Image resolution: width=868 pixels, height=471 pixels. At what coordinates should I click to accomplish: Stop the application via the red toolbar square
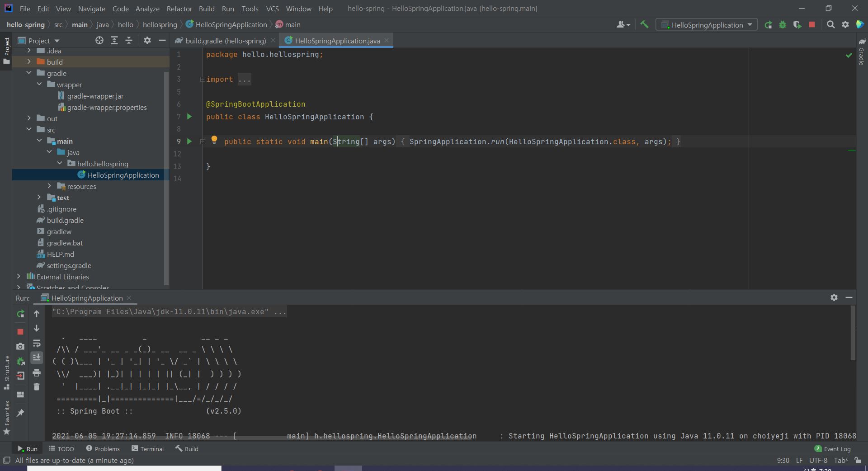pos(812,25)
